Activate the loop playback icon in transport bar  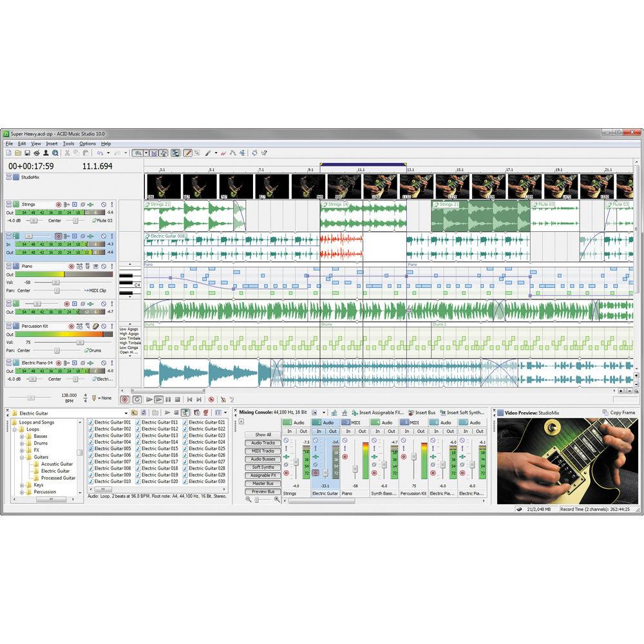[x=137, y=399]
